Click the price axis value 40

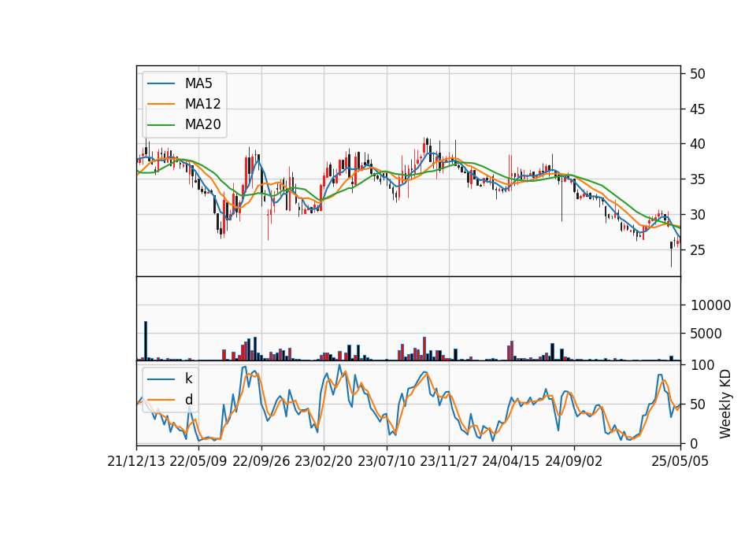pos(698,143)
